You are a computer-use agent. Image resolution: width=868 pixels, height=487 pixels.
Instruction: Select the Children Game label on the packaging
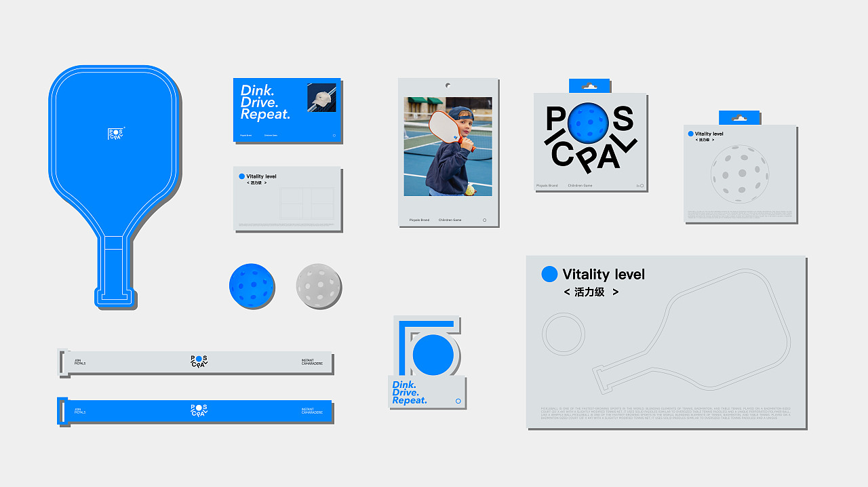pos(580,185)
